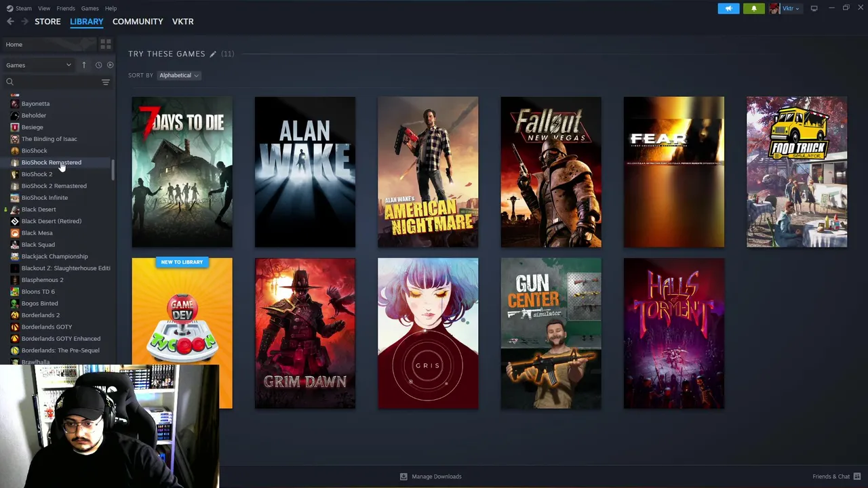Click the back navigation arrow

tap(10, 22)
